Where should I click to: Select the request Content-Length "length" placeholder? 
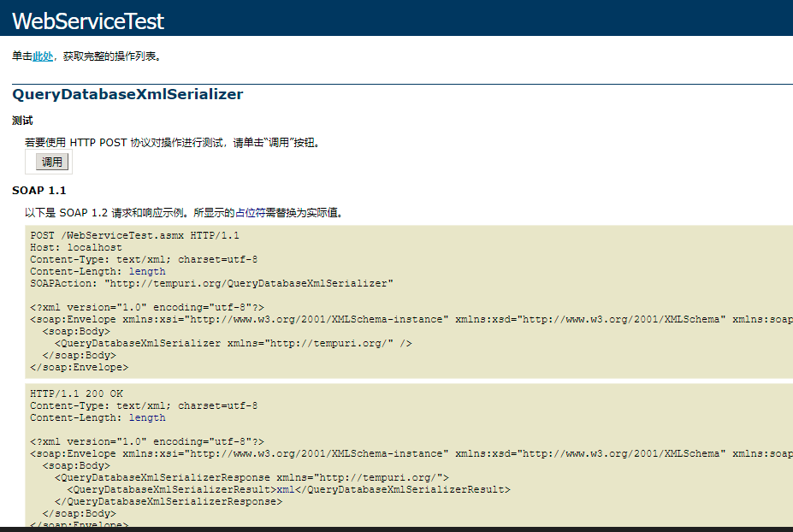(x=147, y=271)
